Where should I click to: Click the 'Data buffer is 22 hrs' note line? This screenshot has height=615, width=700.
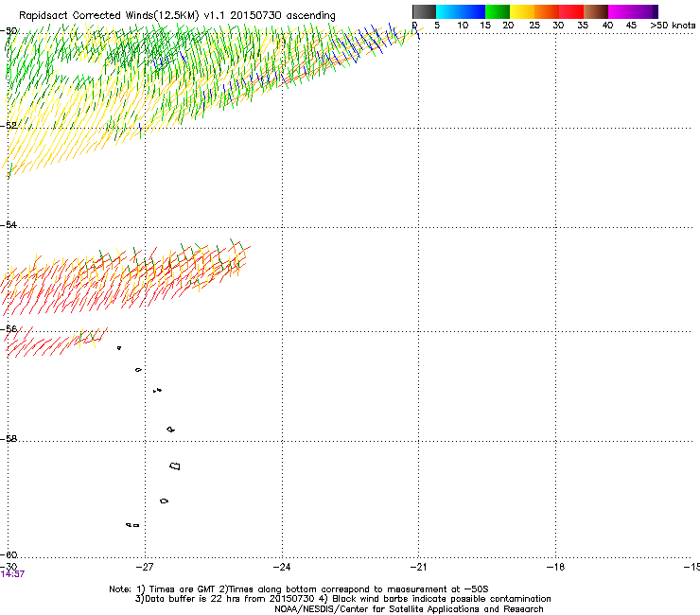click(342, 599)
